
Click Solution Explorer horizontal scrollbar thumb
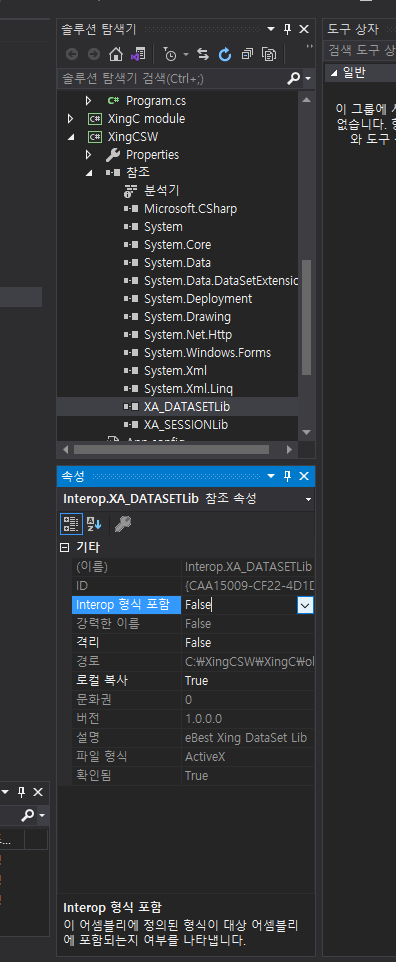pyautogui.click(x=171, y=449)
